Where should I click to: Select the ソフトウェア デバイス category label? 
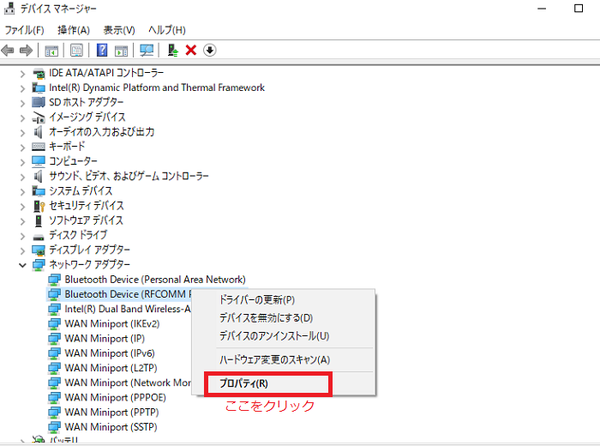click(86, 221)
